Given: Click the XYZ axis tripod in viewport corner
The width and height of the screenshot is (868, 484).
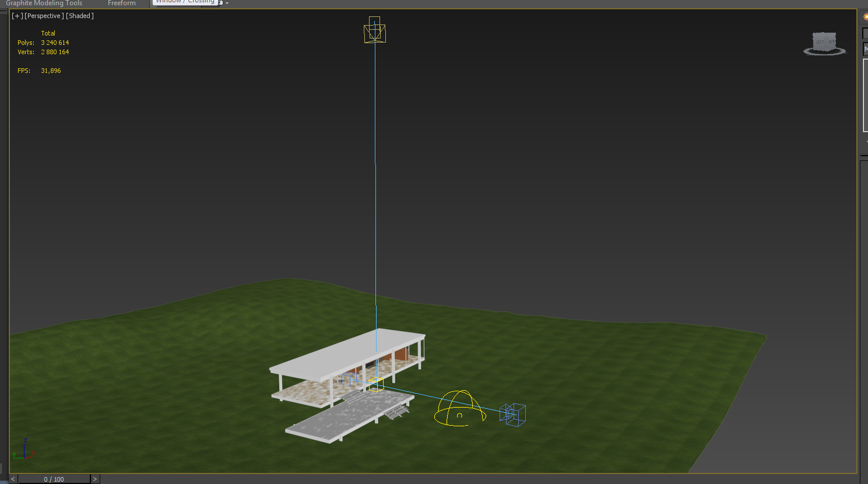Looking at the screenshot, I should 24,450.
